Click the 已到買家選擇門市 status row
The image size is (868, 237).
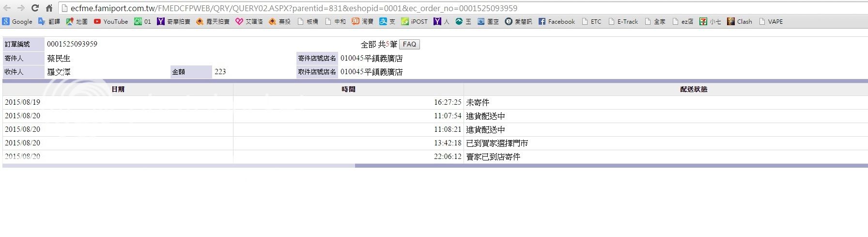pos(497,143)
